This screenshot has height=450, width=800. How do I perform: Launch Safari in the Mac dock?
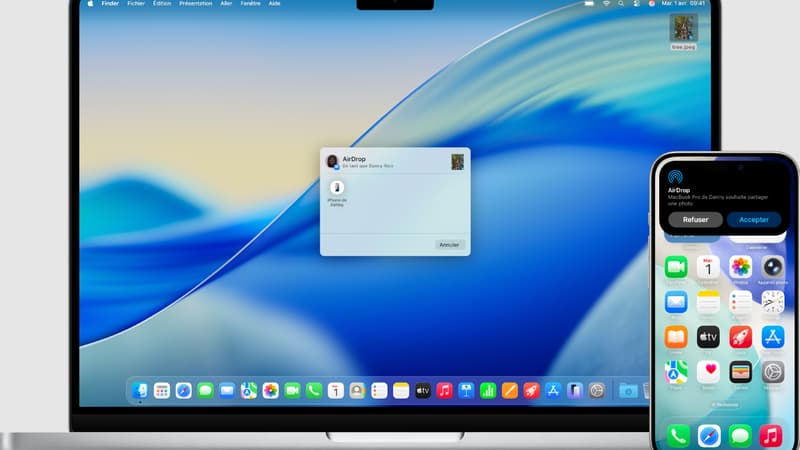[183, 391]
